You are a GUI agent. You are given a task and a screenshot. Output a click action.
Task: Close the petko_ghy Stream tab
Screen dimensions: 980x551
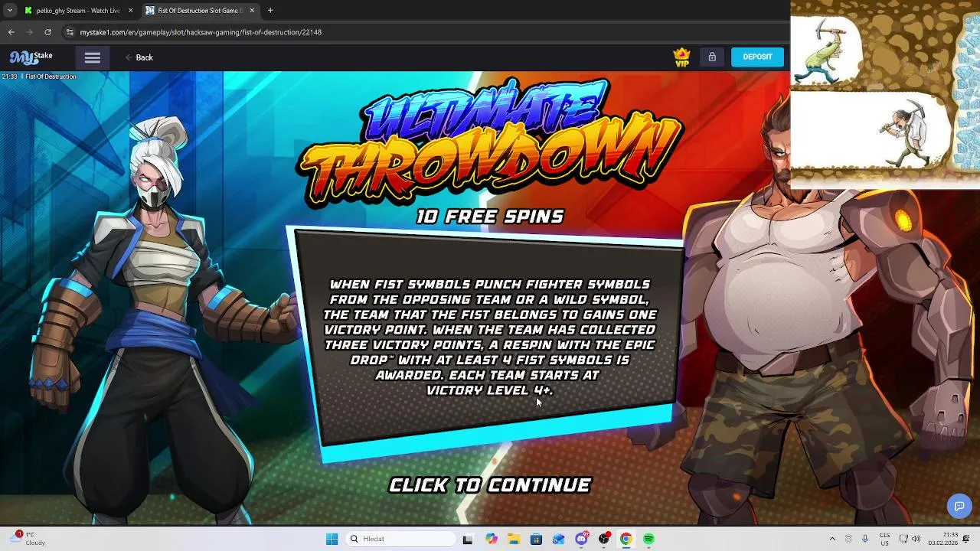tap(130, 11)
